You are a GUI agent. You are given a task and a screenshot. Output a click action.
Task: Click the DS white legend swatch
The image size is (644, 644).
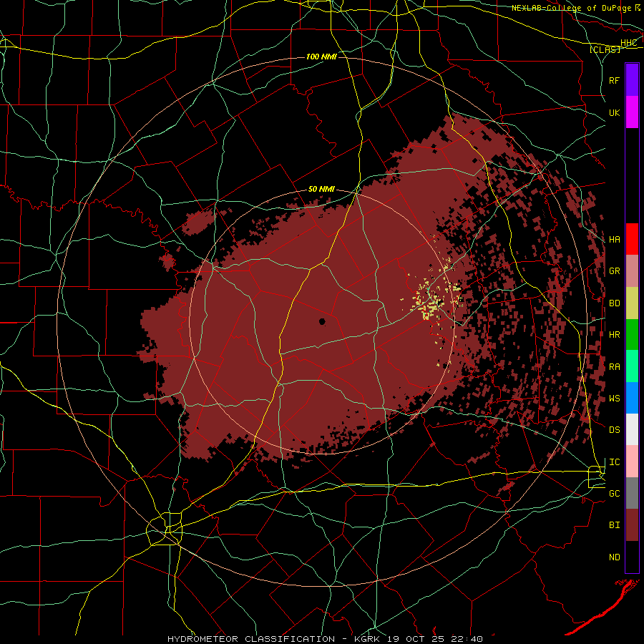[x=632, y=429]
